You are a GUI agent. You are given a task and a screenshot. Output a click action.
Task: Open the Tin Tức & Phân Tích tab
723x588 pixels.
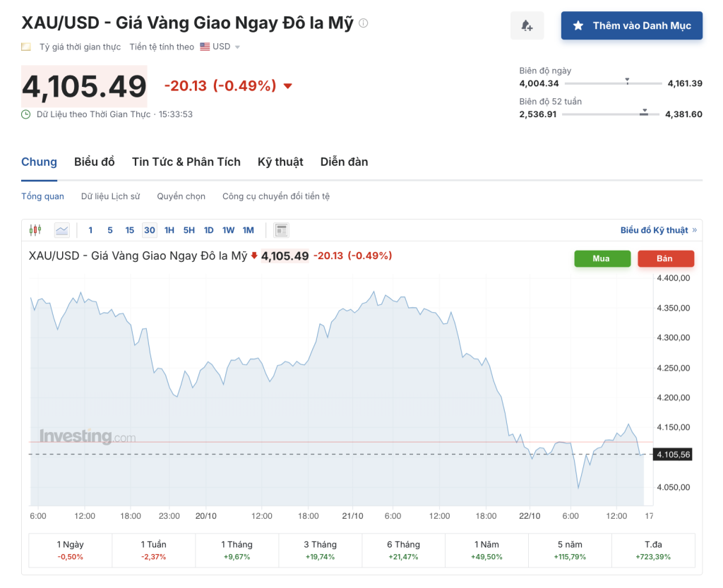pyautogui.click(x=186, y=162)
